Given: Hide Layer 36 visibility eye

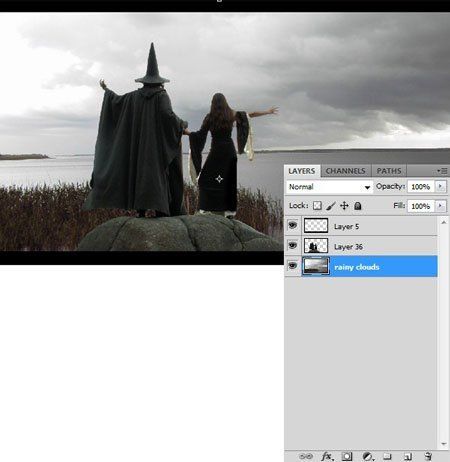Looking at the screenshot, I should click(293, 246).
